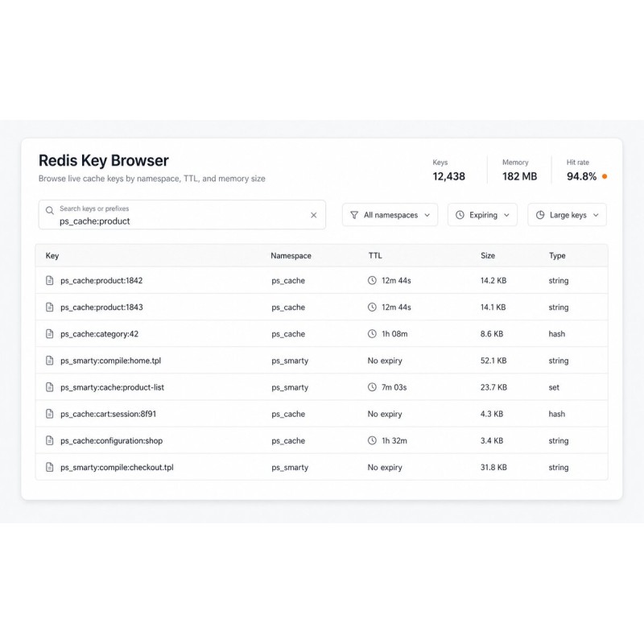
Task: Click No expiry in the cart:session row
Action: [x=385, y=414]
